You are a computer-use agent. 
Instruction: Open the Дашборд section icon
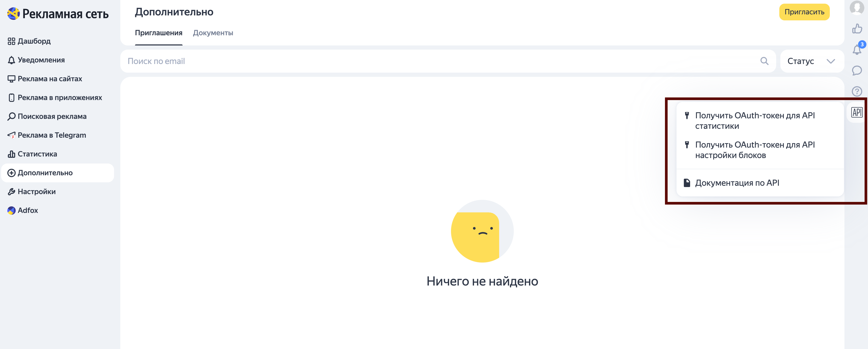11,41
